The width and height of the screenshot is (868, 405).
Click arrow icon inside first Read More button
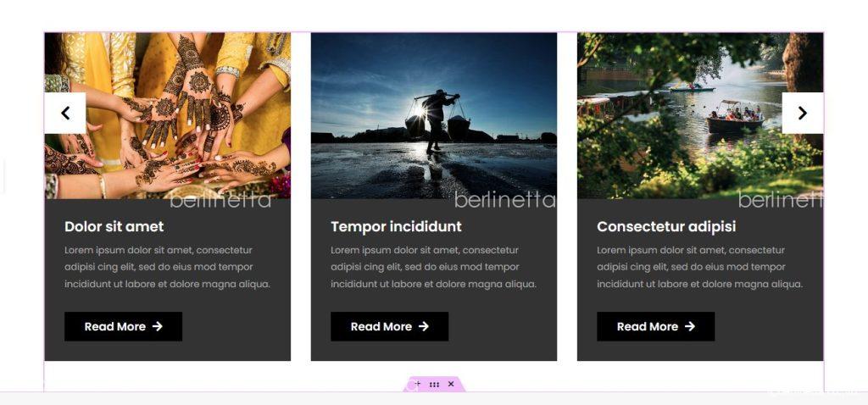click(x=157, y=326)
